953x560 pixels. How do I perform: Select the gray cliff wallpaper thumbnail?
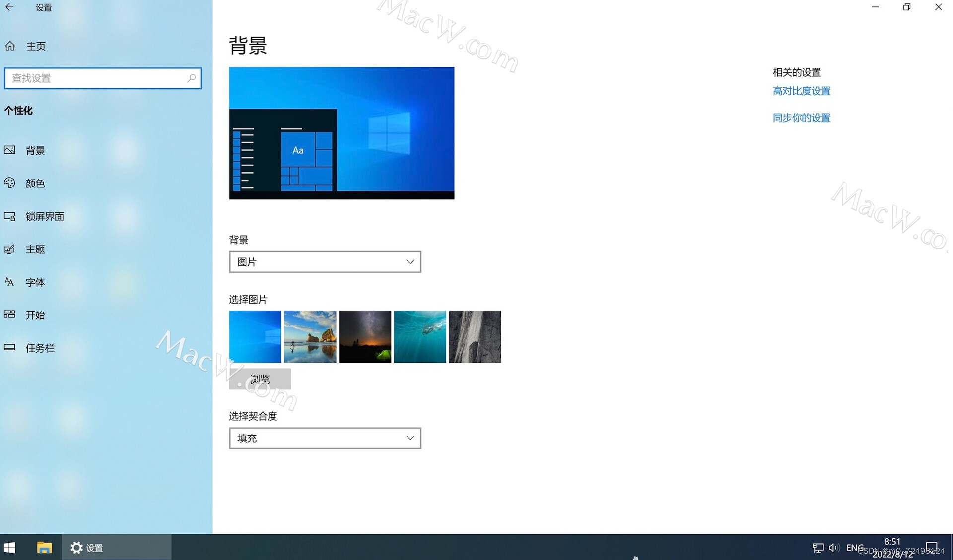pyautogui.click(x=475, y=337)
